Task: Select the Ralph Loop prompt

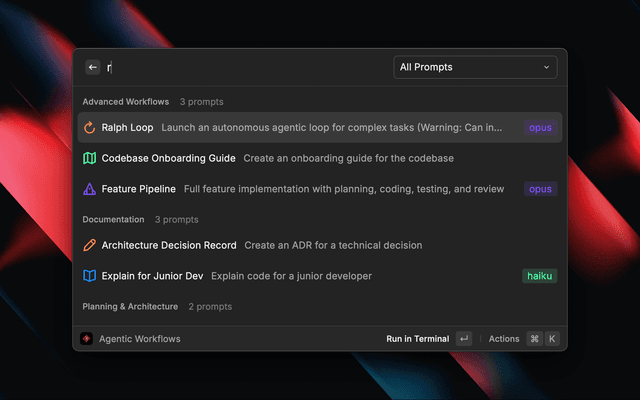Action: pos(127,128)
